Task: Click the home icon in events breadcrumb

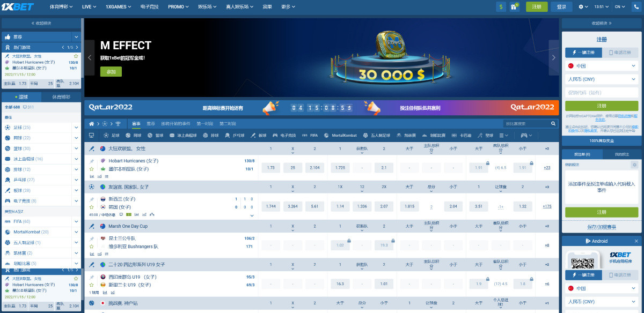Action: [x=92, y=124]
